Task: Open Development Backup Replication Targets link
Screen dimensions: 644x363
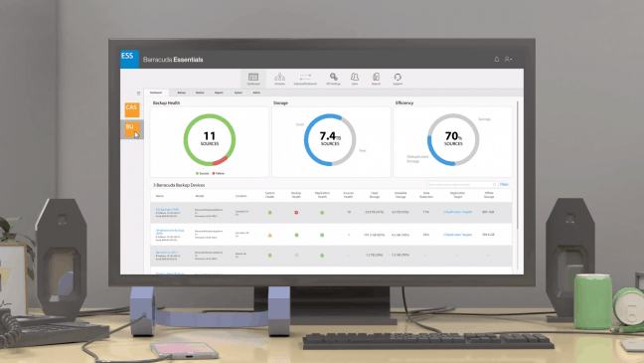Action: point(457,235)
